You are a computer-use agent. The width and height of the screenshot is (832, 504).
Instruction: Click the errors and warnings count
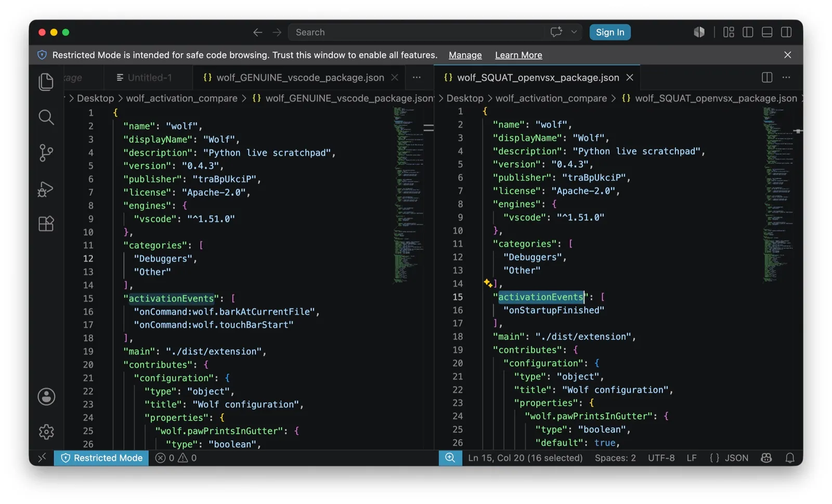176,458
